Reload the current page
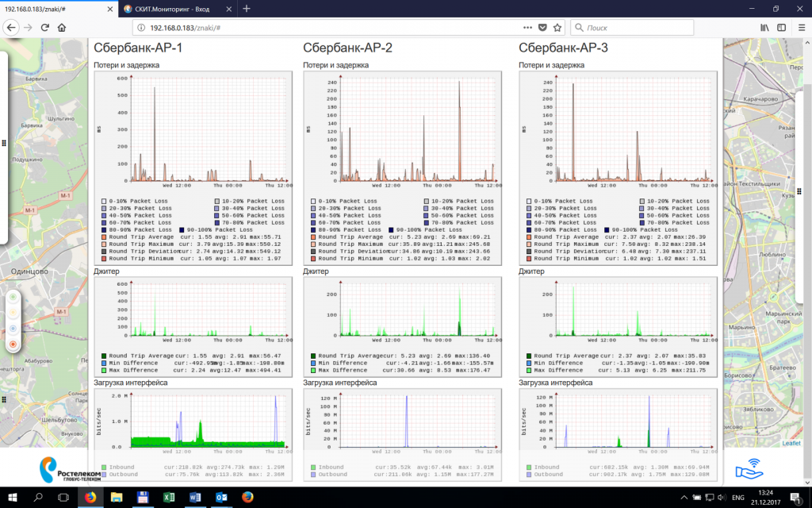Image resolution: width=812 pixels, height=508 pixels. [x=45, y=28]
